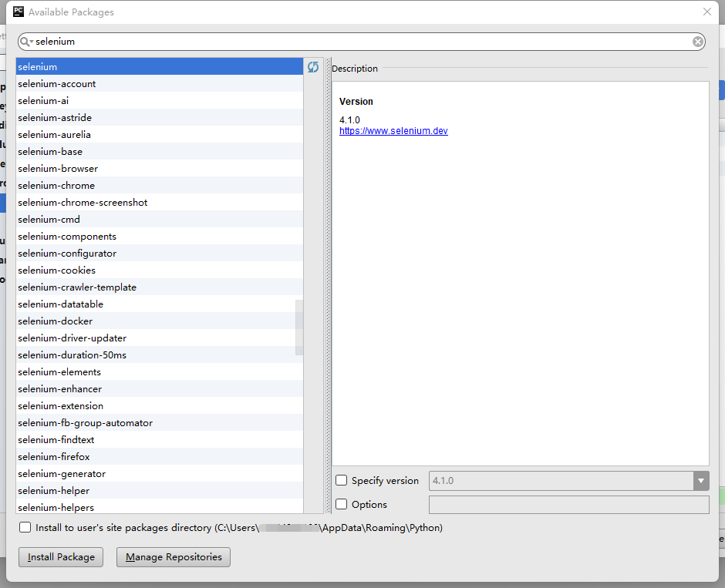Select selenium-findtext package

pyautogui.click(x=160, y=439)
